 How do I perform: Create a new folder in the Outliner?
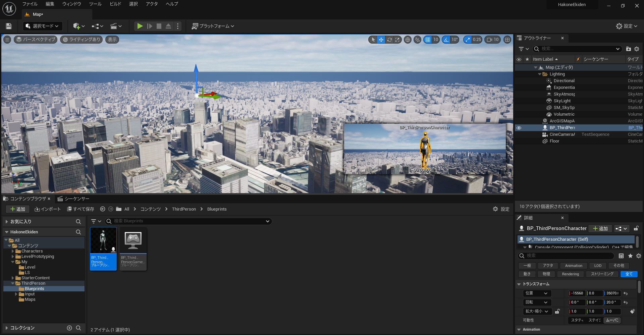point(628,49)
